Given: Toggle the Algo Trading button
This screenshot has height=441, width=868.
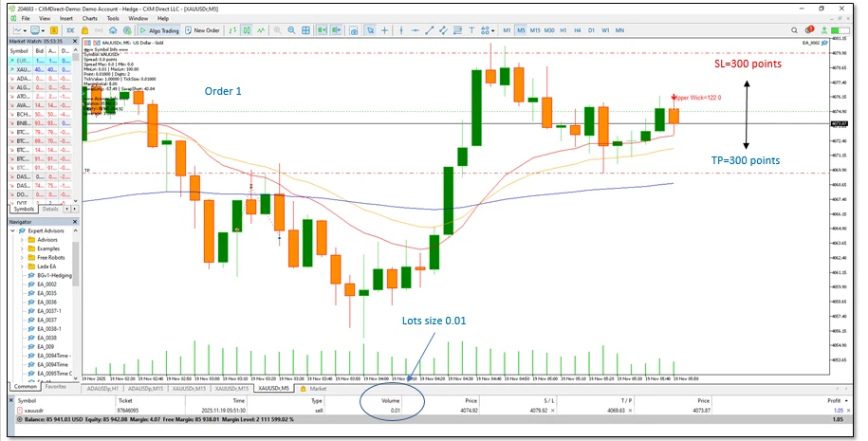Looking at the screenshot, I should [158, 30].
